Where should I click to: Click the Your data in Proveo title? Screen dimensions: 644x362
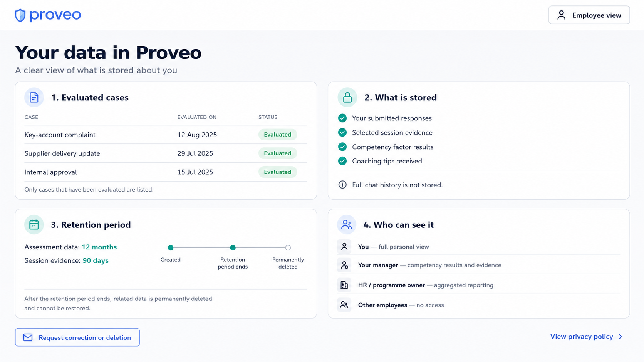pos(108,52)
